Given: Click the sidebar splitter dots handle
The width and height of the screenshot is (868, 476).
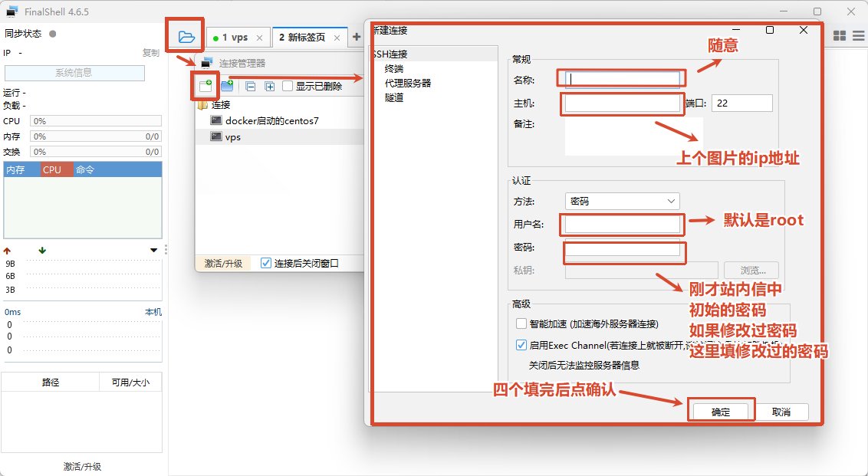Looking at the screenshot, I should coord(166,250).
